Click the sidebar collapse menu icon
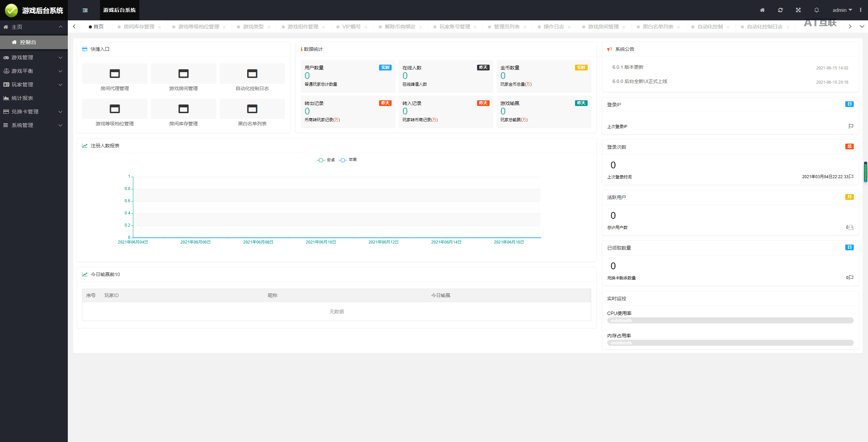868x442 pixels. (x=85, y=10)
